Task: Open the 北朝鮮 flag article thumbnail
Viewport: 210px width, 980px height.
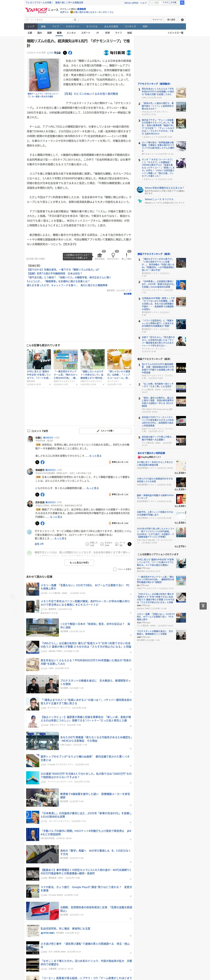Action: [42, 911]
